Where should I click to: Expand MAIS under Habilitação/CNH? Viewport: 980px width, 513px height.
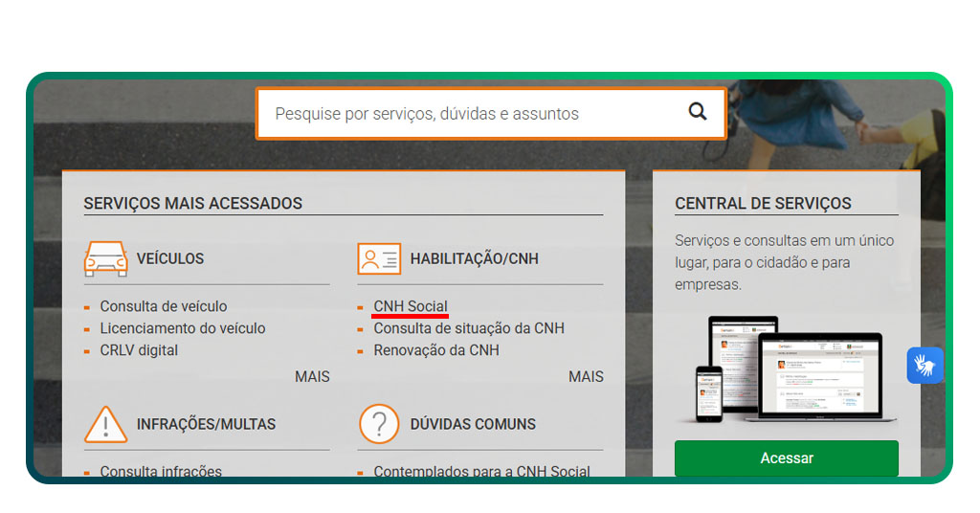586,376
